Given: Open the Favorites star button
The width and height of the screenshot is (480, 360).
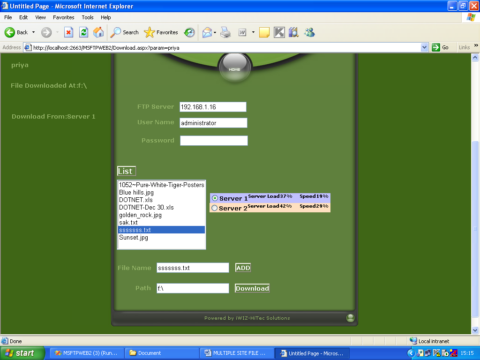Looking at the screenshot, I should tap(161, 32).
